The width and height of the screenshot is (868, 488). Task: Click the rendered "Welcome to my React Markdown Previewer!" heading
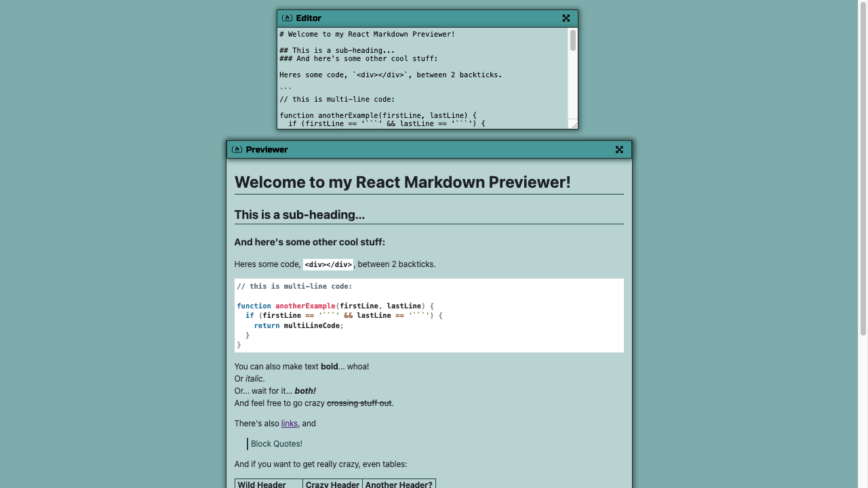[403, 182]
